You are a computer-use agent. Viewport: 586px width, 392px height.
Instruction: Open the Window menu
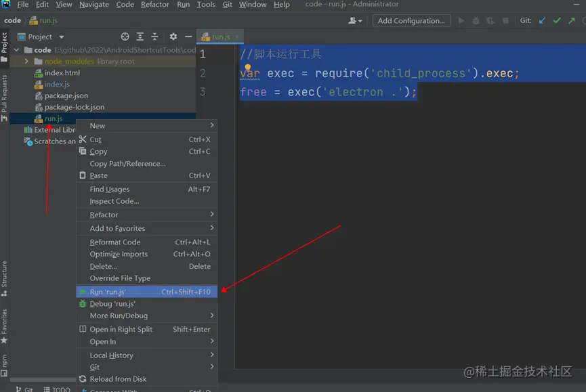point(253,5)
